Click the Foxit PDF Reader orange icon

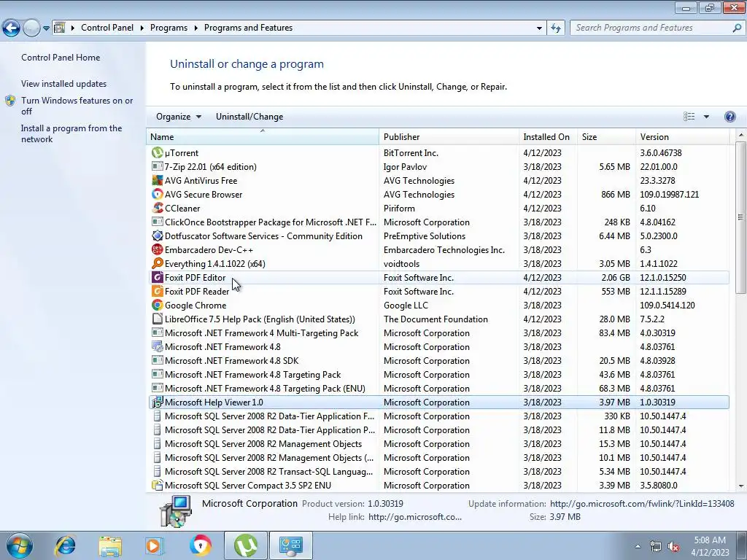click(158, 291)
